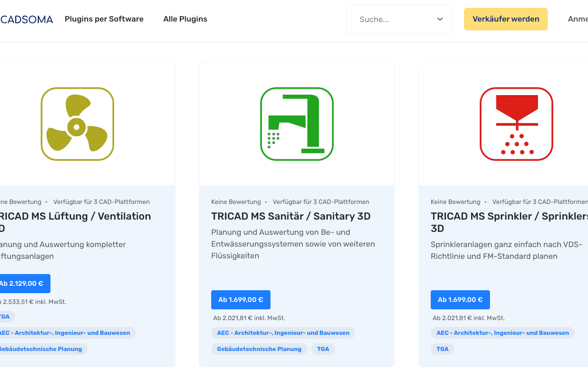The width and height of the screenshot is (588, 376).
Task: Select the AEC tag on Sprinkler card
Action: (x=503, y=333)
